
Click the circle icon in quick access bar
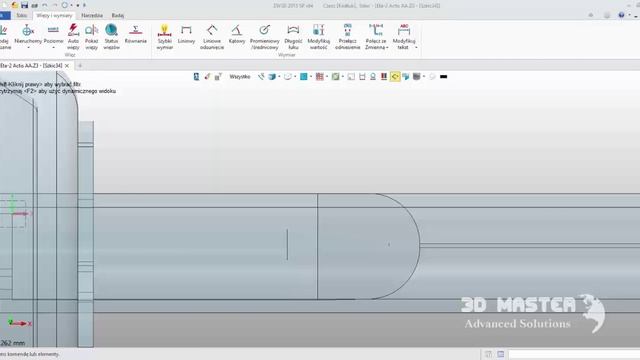[64, 5]
